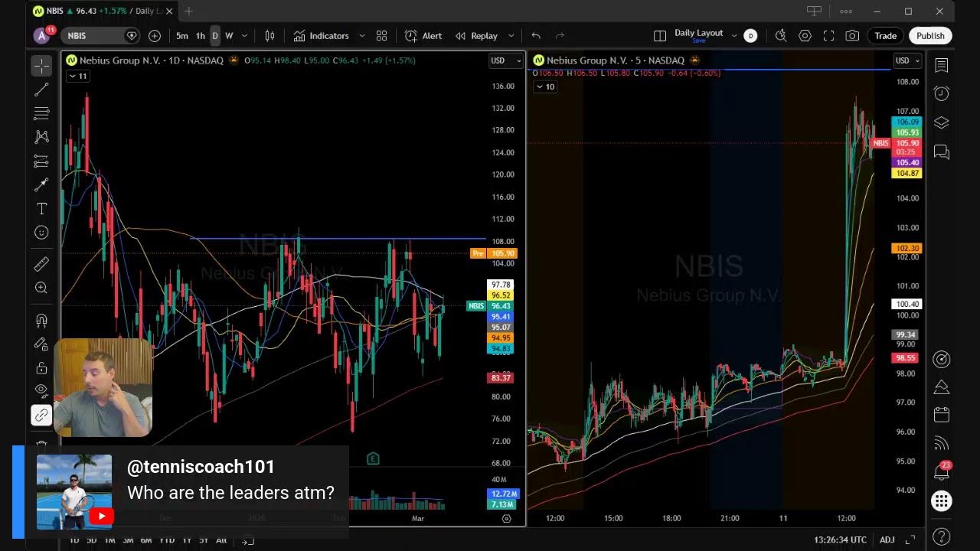Undo the last chart action
The image size is (980, 551).
click(536, 36)
